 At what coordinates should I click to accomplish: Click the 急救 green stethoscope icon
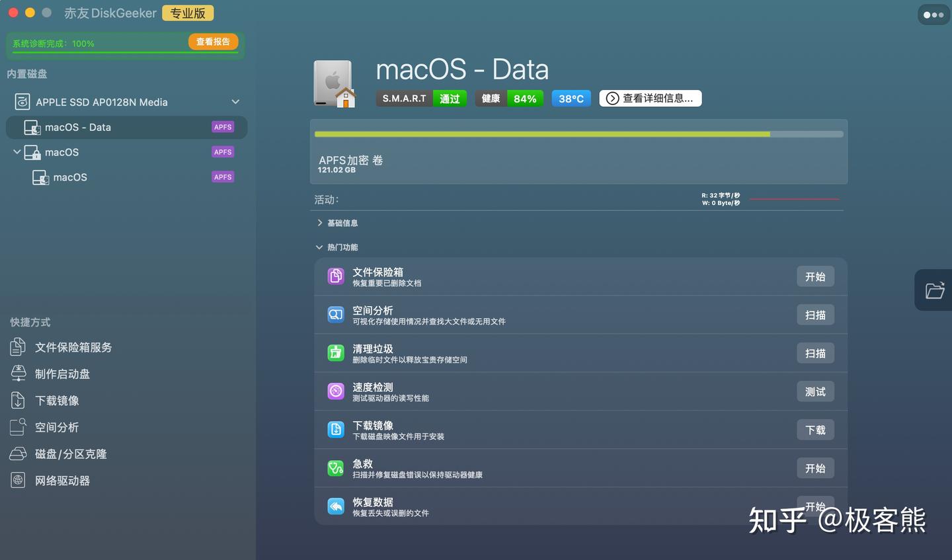[336, 468]
